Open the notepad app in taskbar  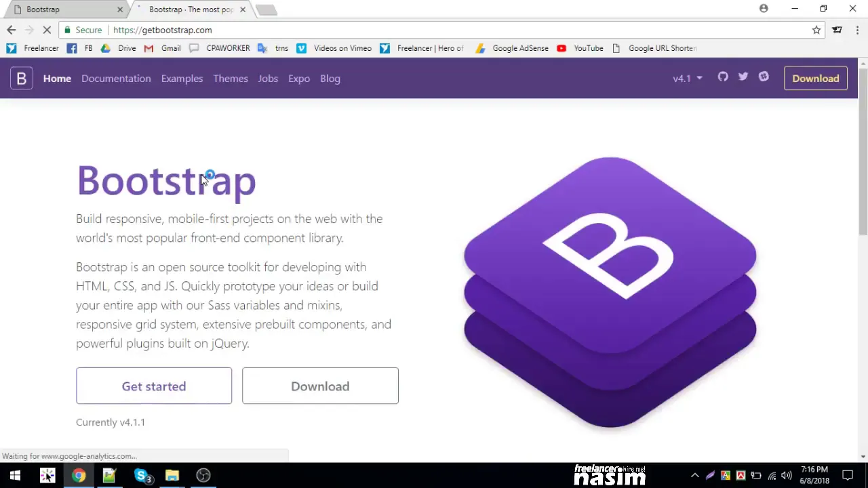(109, 475)
